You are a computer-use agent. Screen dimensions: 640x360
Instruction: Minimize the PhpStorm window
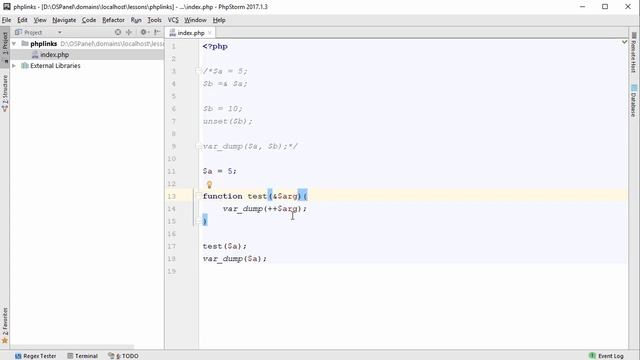582,7
